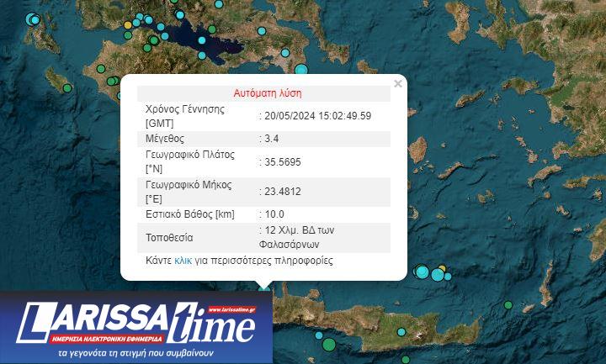Viewport: 606px width, 364px height.
Task: Open the Larissa Time logo banner
Action: tap(136, 327)
